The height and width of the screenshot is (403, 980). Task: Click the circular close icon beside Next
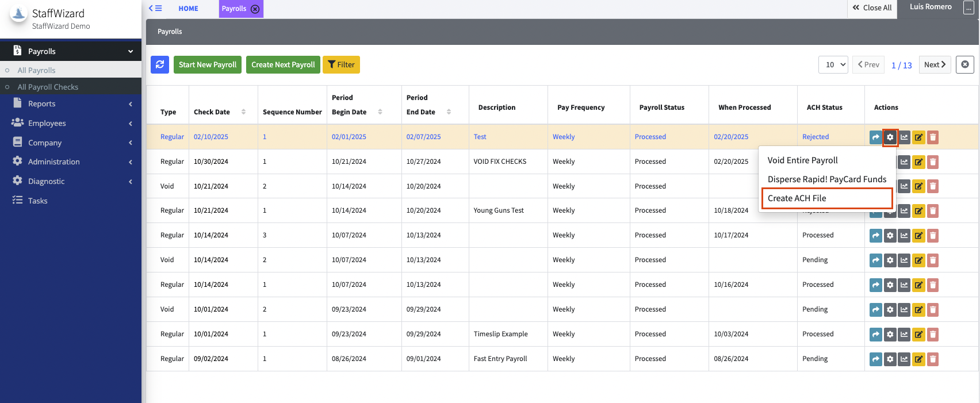click(x=965, y=64)
